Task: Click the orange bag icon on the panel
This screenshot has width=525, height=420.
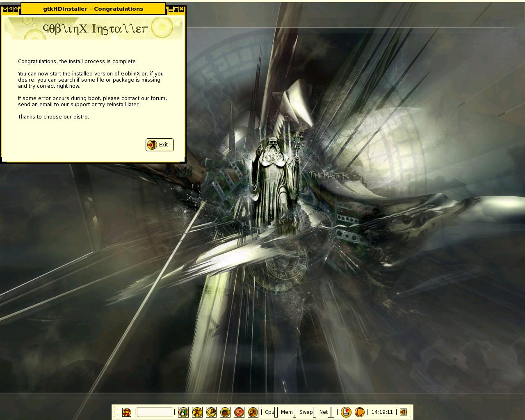Action: pos(359,412)
